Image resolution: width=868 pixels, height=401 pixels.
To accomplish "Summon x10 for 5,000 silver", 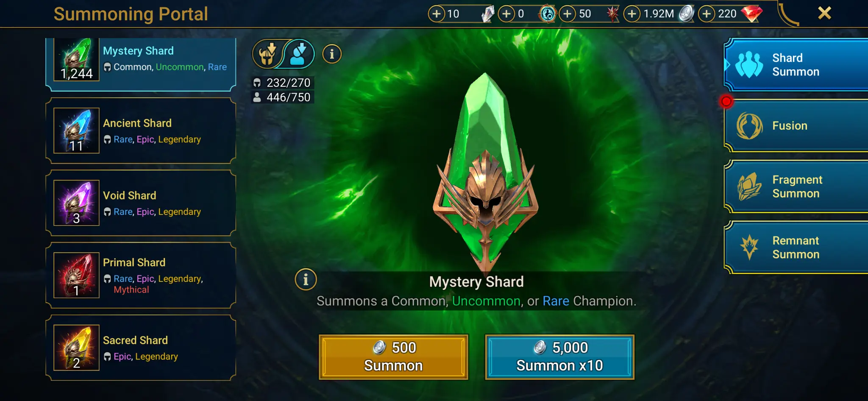I will point(559,357).
